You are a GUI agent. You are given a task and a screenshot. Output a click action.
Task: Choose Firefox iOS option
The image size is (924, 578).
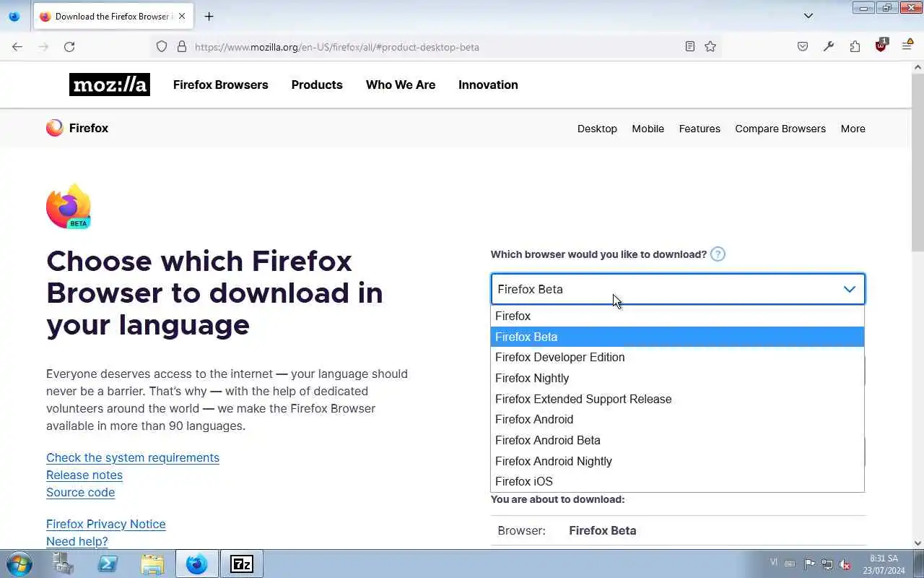coord(677,481)
